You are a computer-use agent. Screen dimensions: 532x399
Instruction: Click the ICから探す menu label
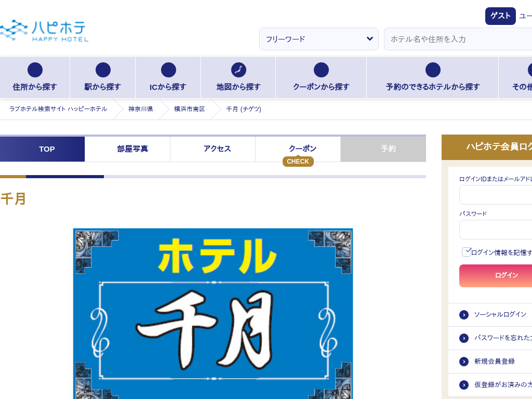[168, 87]
